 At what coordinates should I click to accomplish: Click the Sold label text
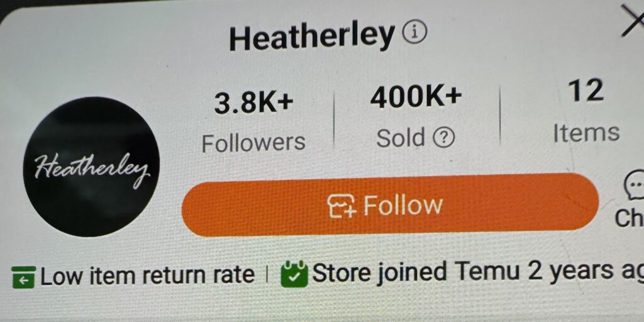pos(401,138)
